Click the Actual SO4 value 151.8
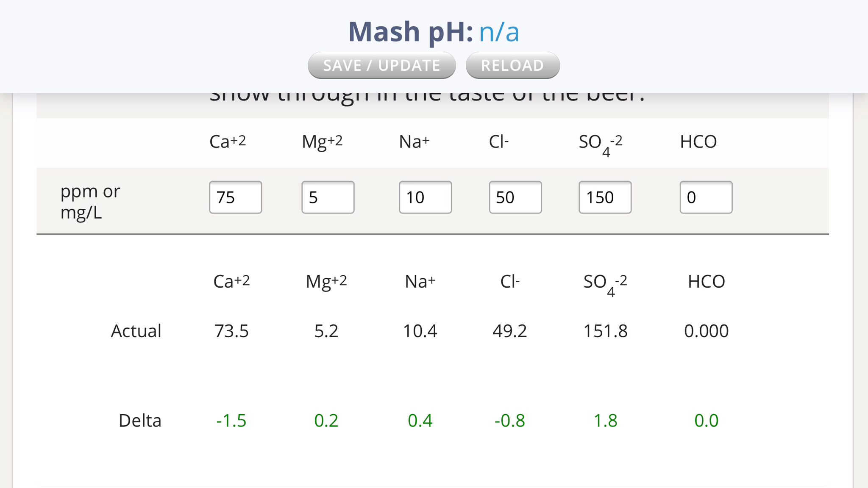Viewport: 868px width, 488px height. point(605,331)
